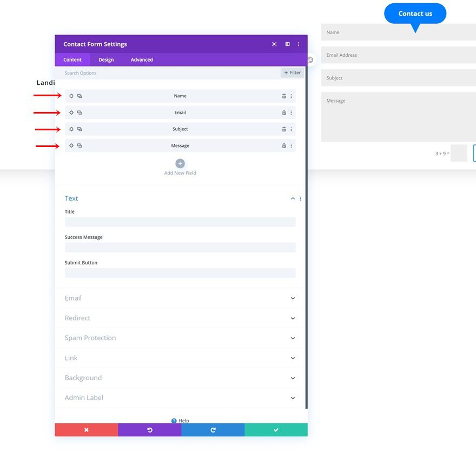Expand the Spam Protection section
The width and height of the screenshot is (476, 452).
tap(292, 337)
